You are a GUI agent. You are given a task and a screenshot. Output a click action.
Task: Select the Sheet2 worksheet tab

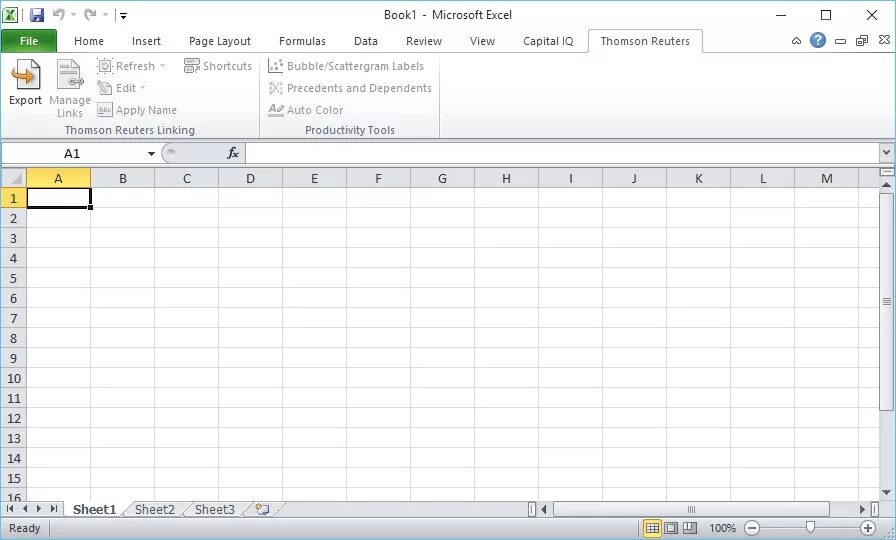click(154, 509)
